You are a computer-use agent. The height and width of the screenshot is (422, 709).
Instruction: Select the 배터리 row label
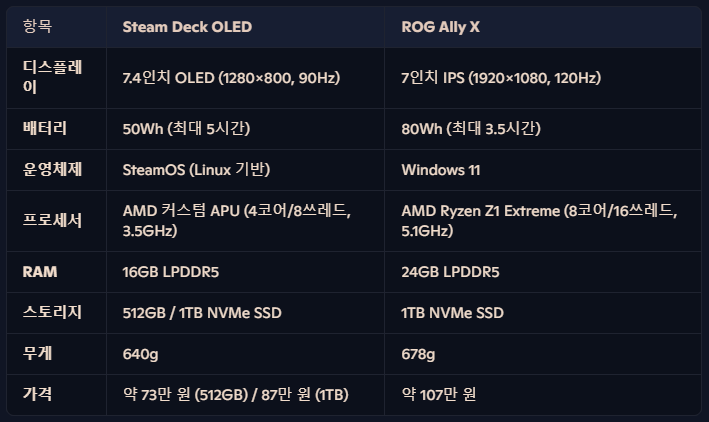(x=45, y=128)
